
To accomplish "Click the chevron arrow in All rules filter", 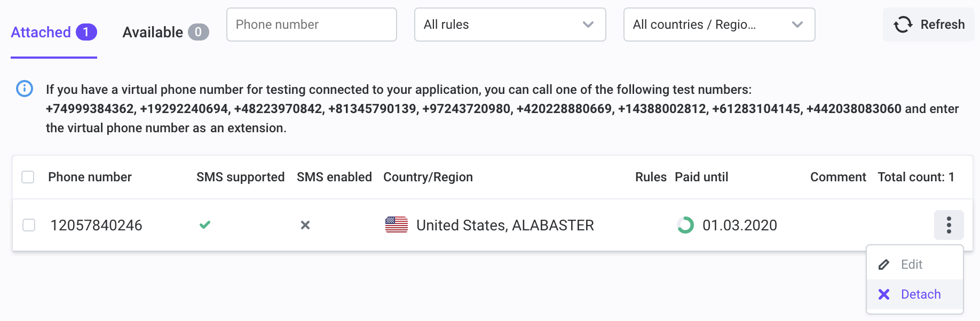I will click(x=588, y=25).
